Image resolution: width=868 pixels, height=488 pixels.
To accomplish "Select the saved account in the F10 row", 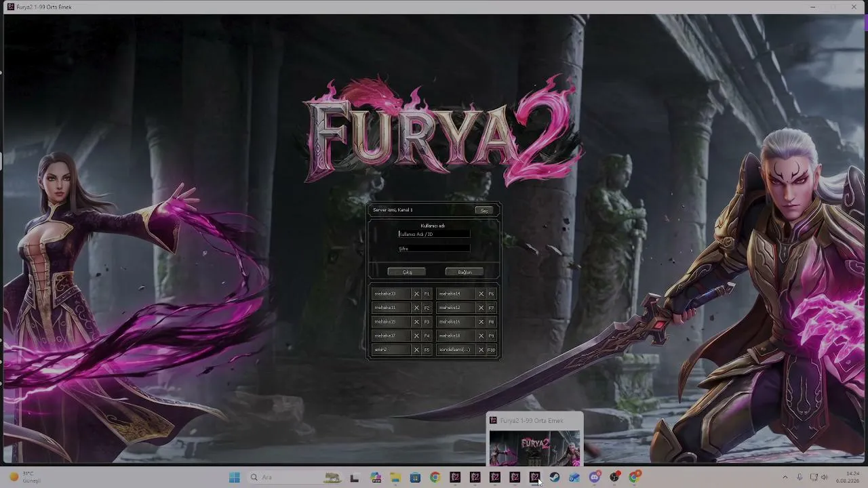I will coord(456,350).
